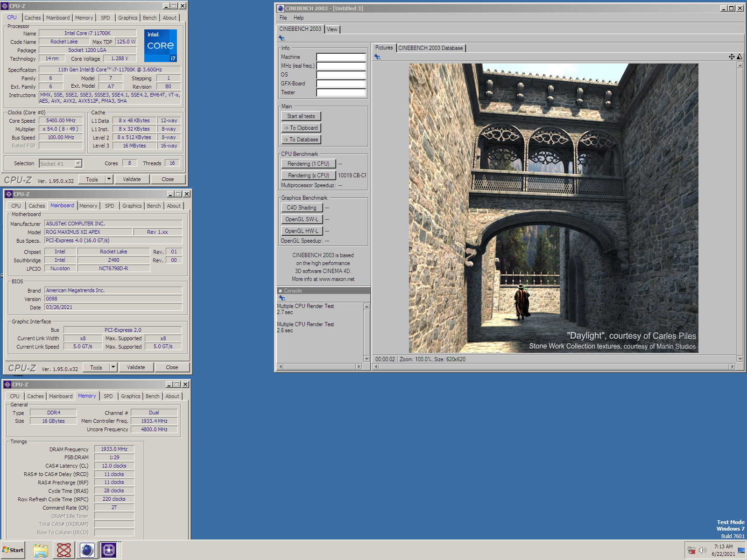The width and height of the screenshot is (747, 560).
Task: Send results with the To Database button
Action: 301,140
